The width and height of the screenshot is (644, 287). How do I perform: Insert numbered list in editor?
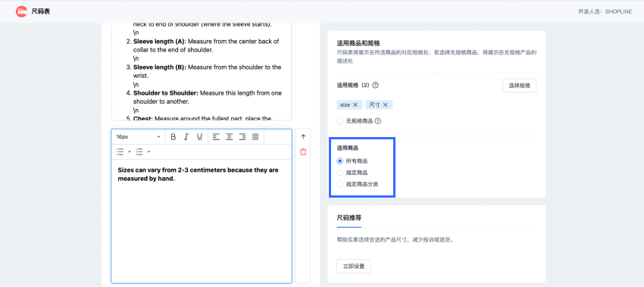click(x=139, y=152)
